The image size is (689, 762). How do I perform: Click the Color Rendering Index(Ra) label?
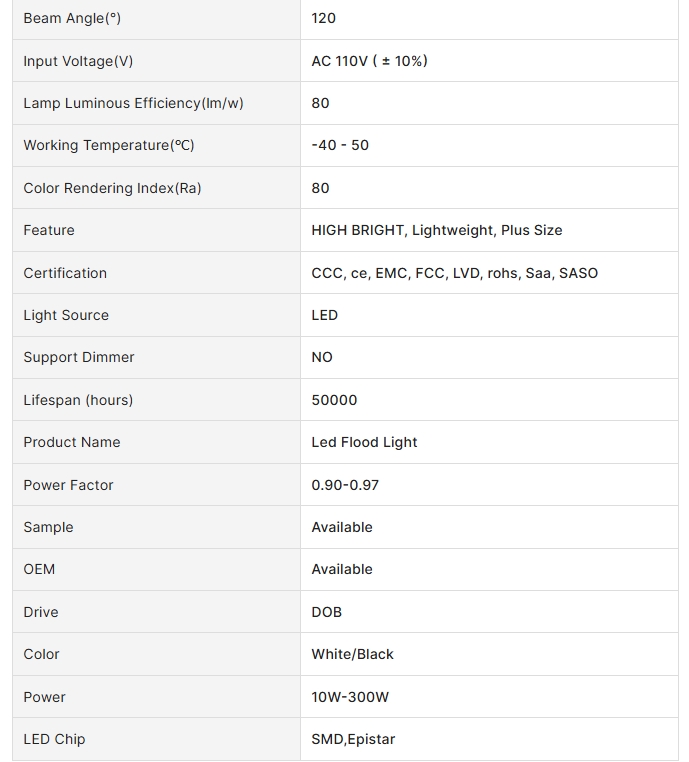(x=112, y=188)
